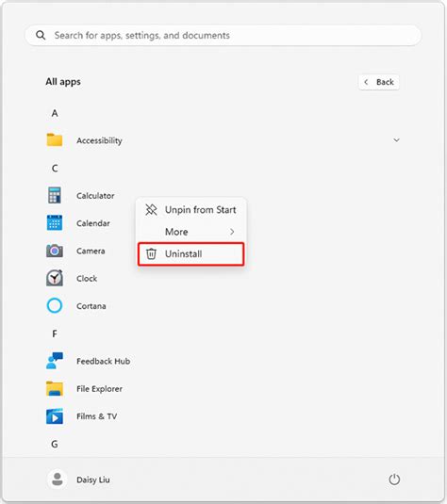Viewport: 447px width, 504px height.
Task: Open the Clock app icon
Action: [x=55, y=278]
